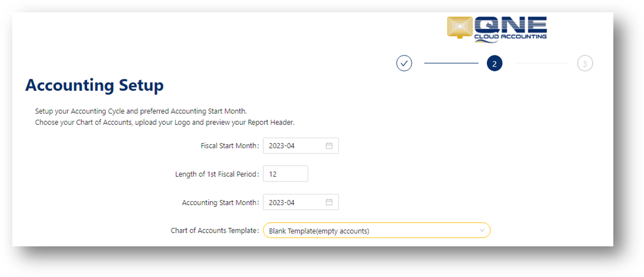
Task: Click the gold square emblem in logo
Action: [460, 27]
